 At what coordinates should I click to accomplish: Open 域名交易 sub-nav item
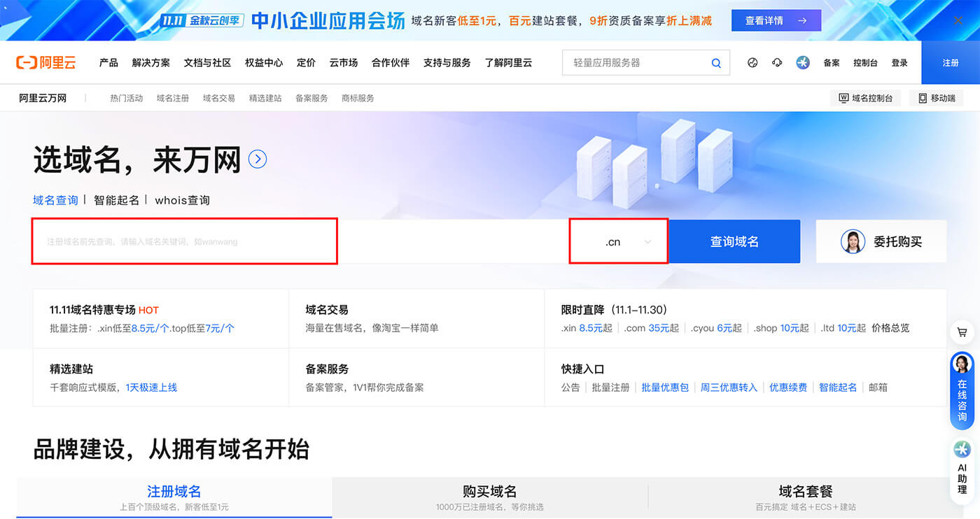[219, 99]
